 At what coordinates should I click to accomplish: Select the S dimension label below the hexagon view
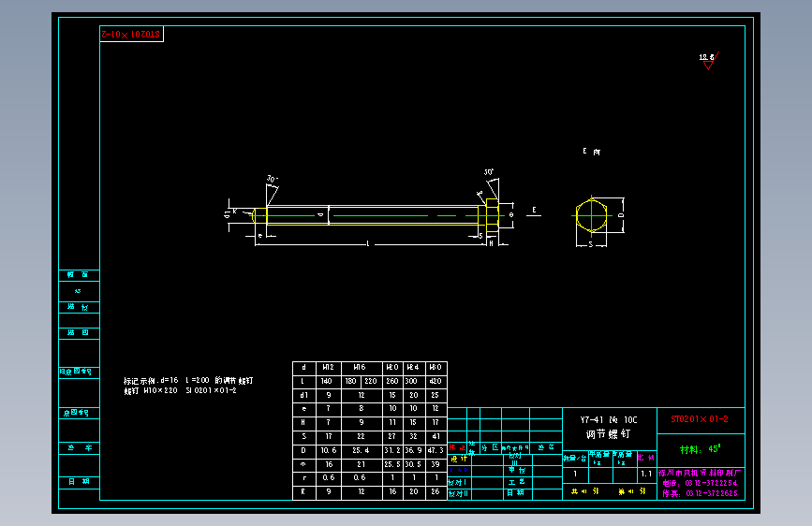click(590, 244)
